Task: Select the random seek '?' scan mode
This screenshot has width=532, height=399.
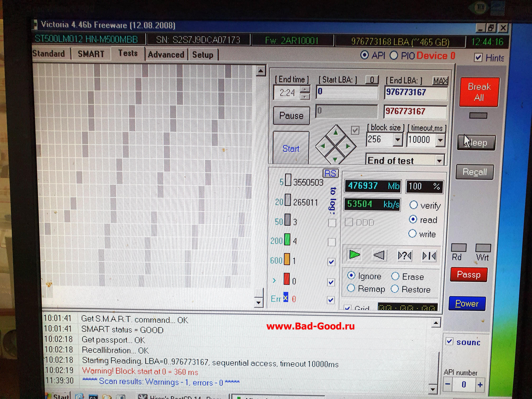Action: click(x=405, y=255)
